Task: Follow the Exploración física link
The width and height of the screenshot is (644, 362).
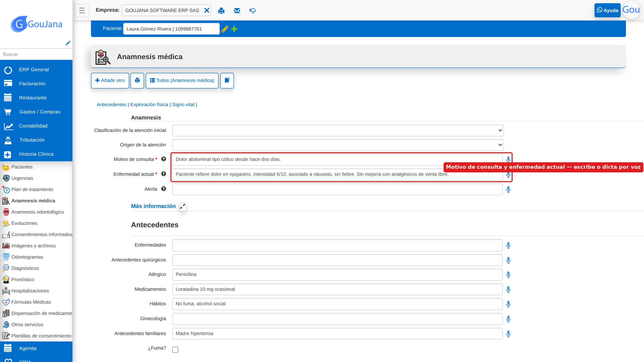Action: tap(149, 104)
